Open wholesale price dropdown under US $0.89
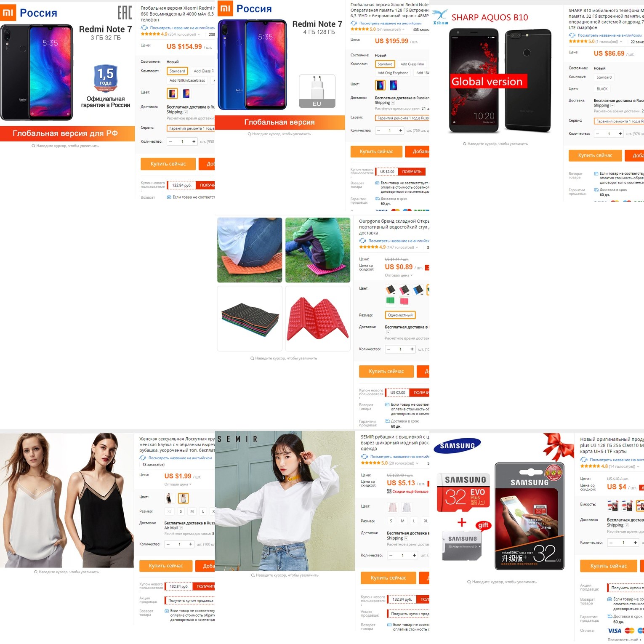 pos(399,275)
